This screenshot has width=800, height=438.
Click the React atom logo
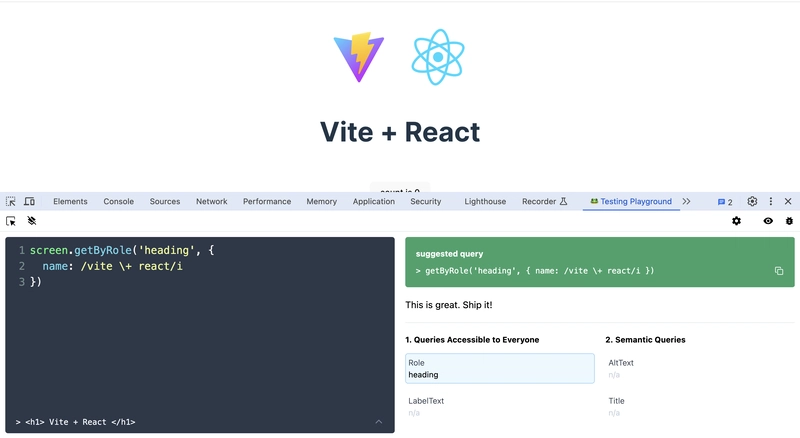point(438,57)
